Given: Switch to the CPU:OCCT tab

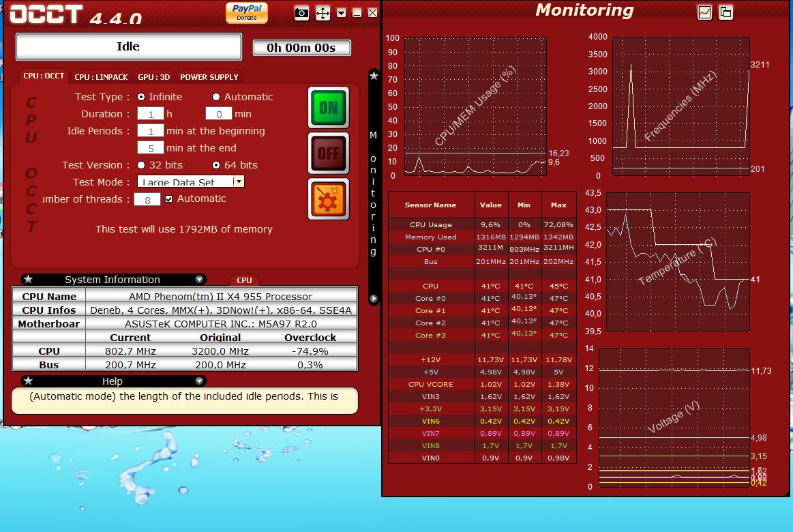Looking at the screenshot, I should point(44,76).
